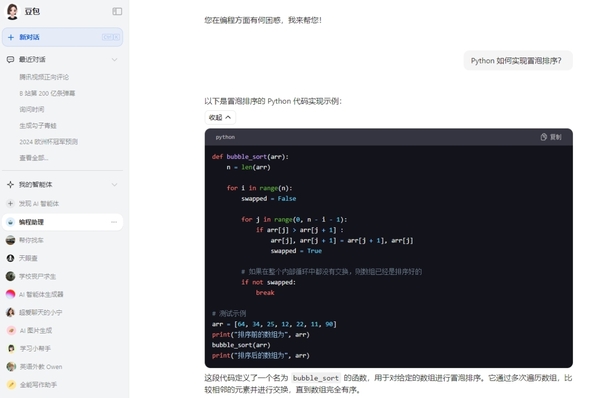Collapse the 最近对话 section chevron
The height and width of the screenshot is (398, 600).
coord(114,59)
